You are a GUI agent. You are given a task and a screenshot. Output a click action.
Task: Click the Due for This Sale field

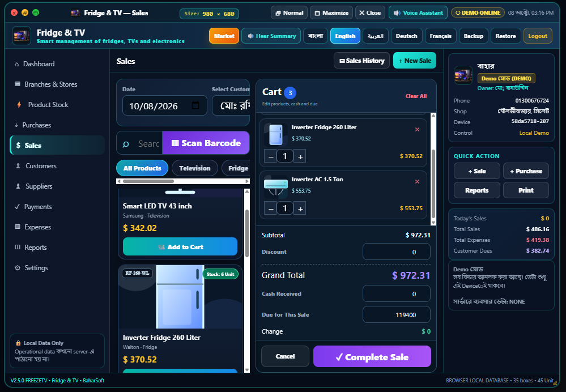[397, 314]
